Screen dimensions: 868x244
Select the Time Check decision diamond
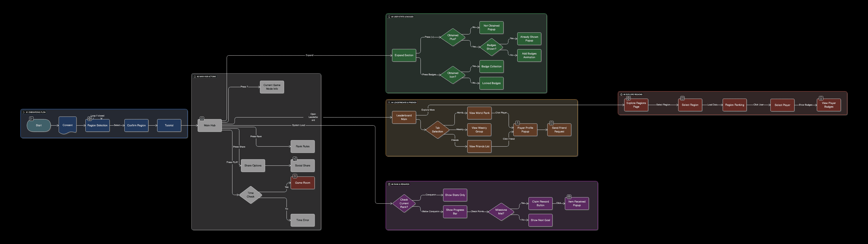251,195
